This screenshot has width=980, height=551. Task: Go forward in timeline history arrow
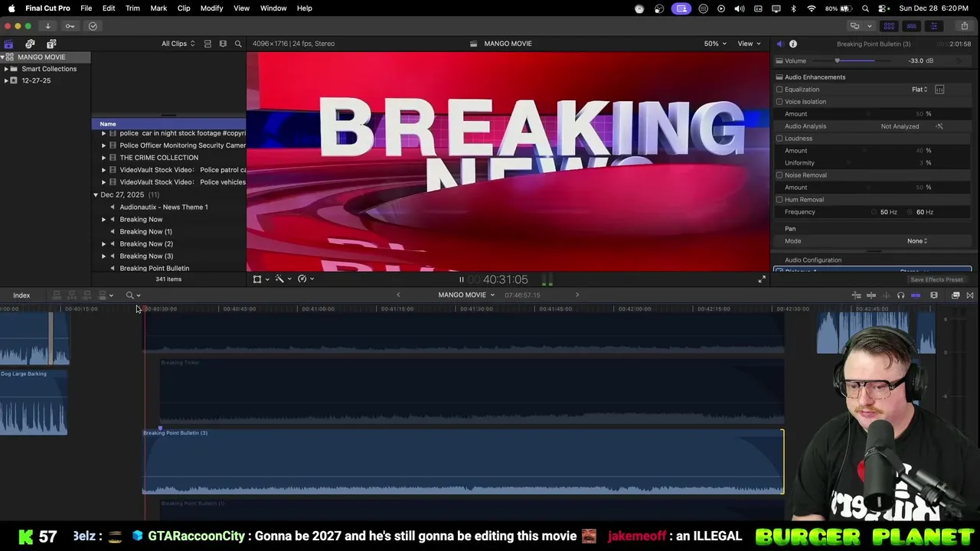pyautogui.click(x=577, y=295)
